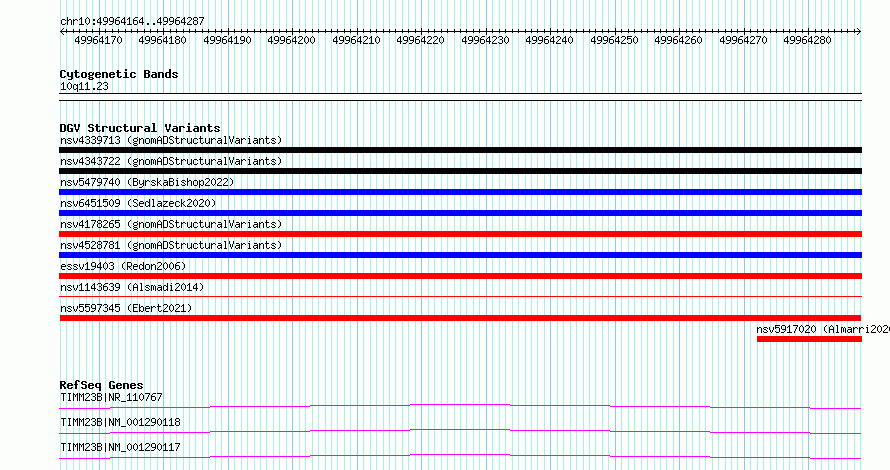Click the red bar for nsv5597345
Viewport: 890px width, 470px height.
pyautogui.click(x=460, y=318)
